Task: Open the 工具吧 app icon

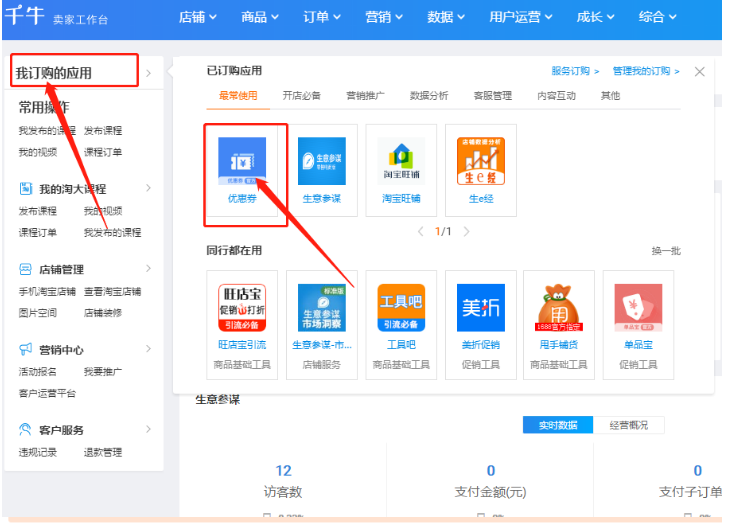Action: point(401,308)
